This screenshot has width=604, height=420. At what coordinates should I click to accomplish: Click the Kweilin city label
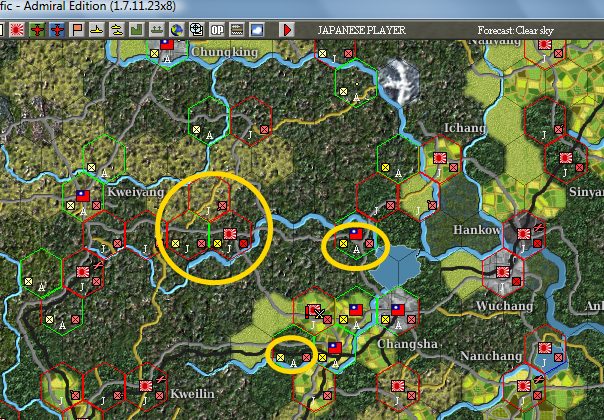tap(192, 394)
